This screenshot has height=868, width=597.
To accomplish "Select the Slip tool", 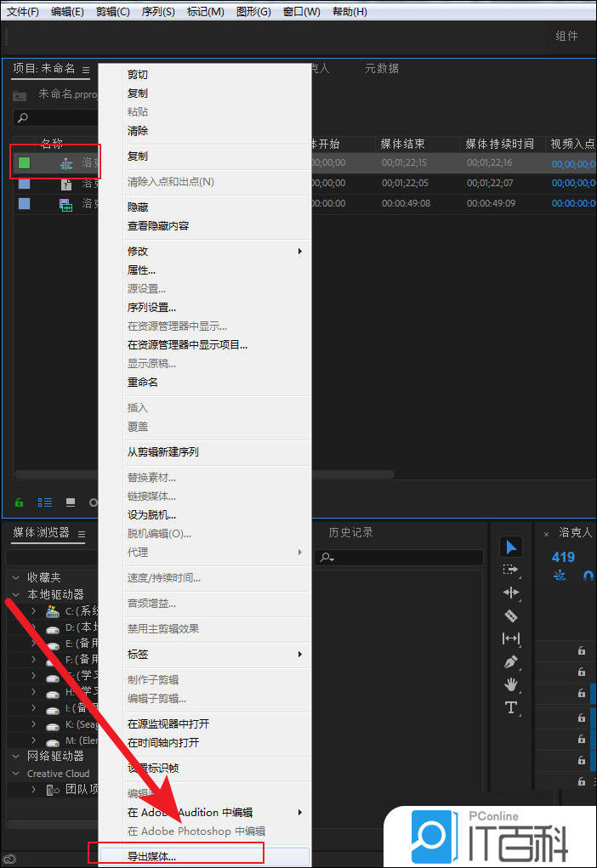I will coord(510,638).
